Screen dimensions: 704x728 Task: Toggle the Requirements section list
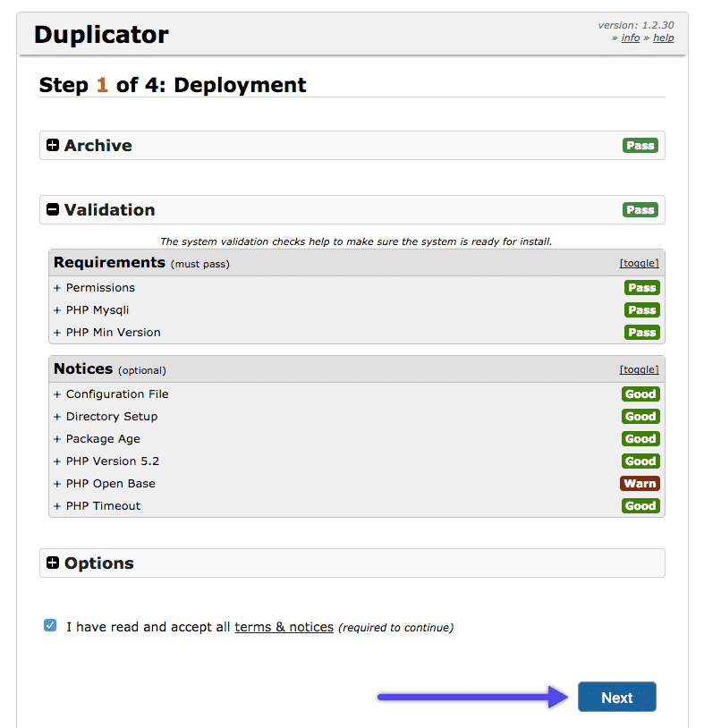coord(639,263)
